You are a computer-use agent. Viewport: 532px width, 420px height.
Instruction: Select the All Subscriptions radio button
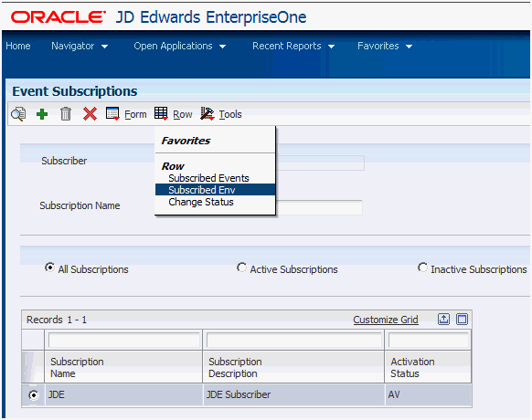(50, 268)
